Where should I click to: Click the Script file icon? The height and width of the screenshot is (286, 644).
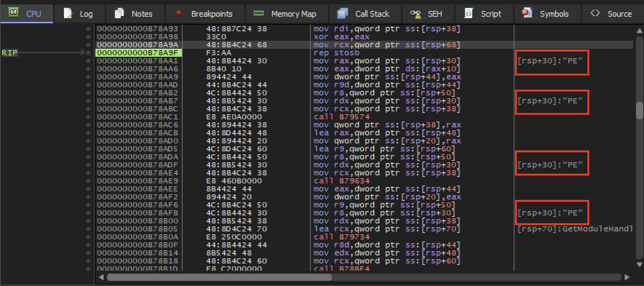pos(468,13)
